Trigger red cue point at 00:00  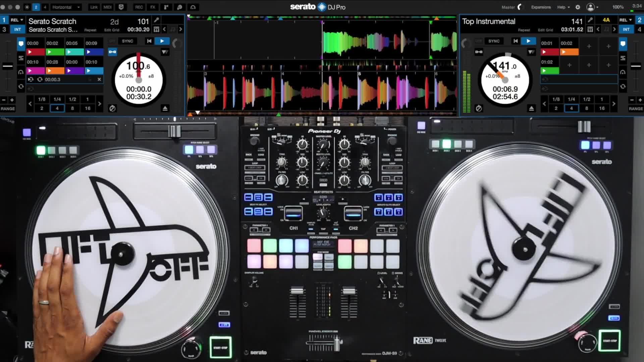(36, 52)
